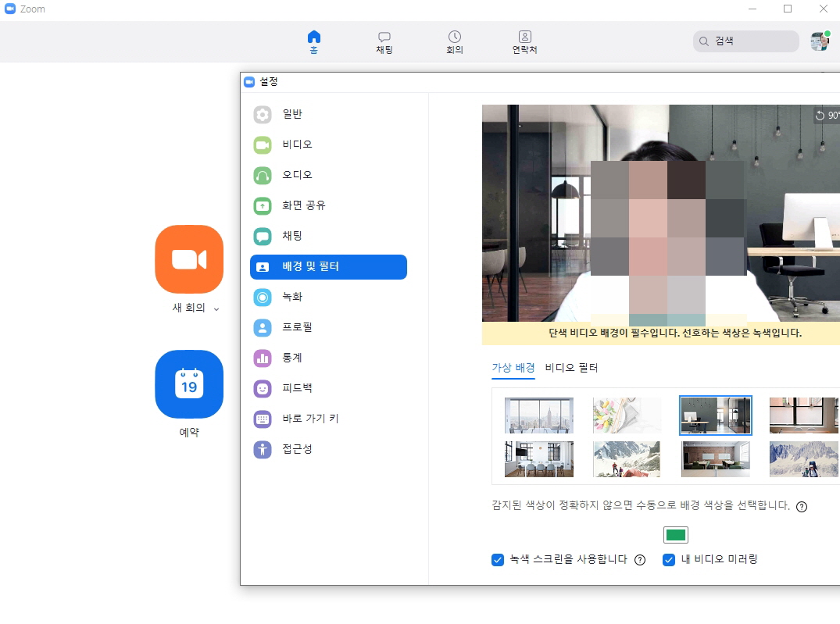Click help icon after background color text
The width and height of the screenshot is (840, 624).
[x=802, y=507]
